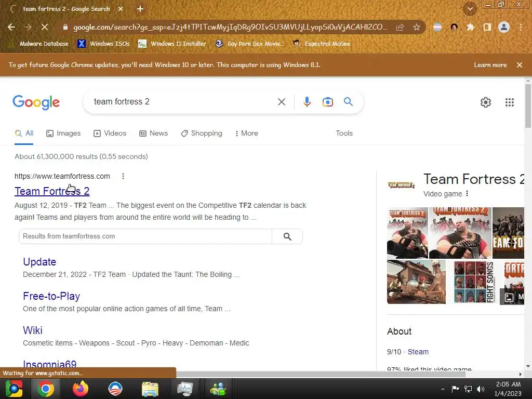Search within teamfortress.com site button

click(x=287, y=236)
